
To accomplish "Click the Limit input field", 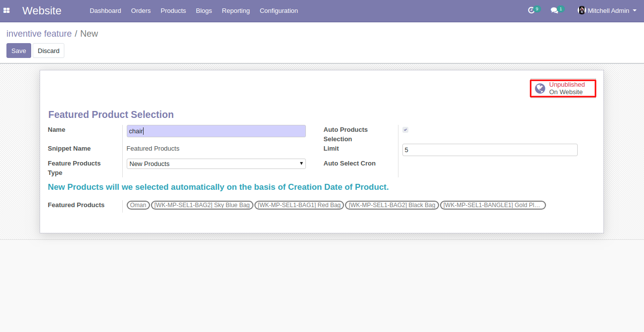I will point(490,150).
